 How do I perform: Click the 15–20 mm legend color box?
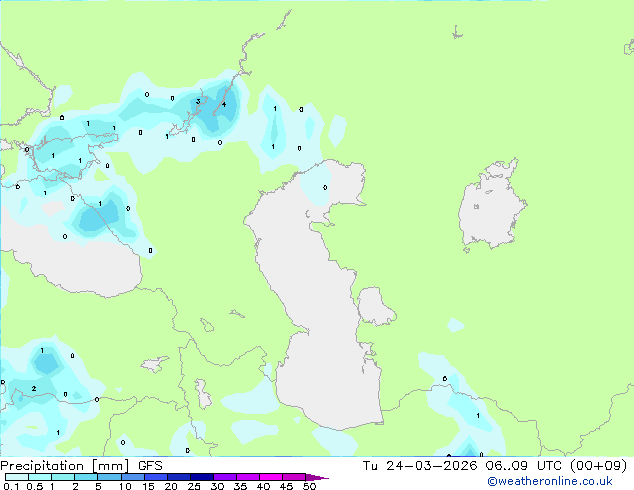pos(156,477)
